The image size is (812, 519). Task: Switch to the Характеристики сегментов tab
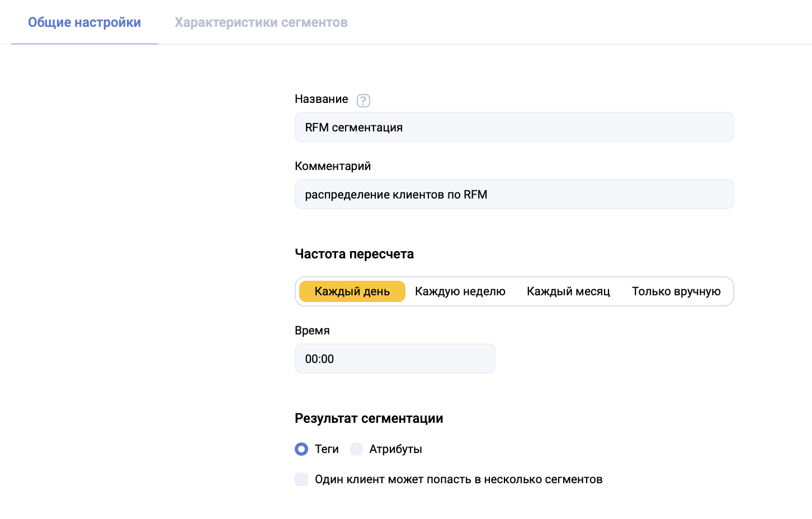261,22
